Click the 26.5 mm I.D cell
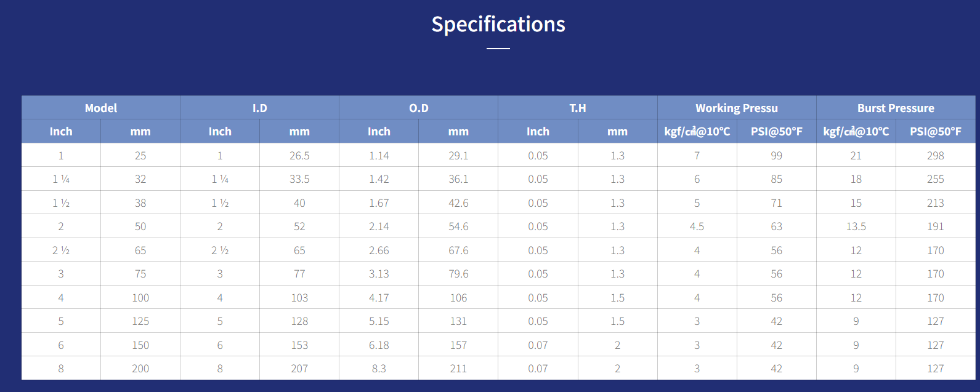 pos(299,156)
